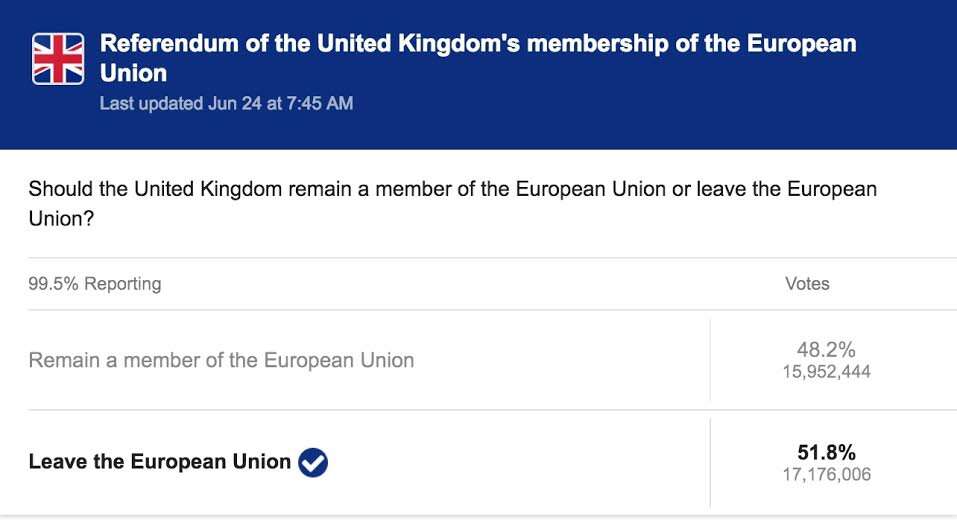957x523 pixels.
Task: Click the Votes column header
Action: pyautogui.click(x=807, y=284)
